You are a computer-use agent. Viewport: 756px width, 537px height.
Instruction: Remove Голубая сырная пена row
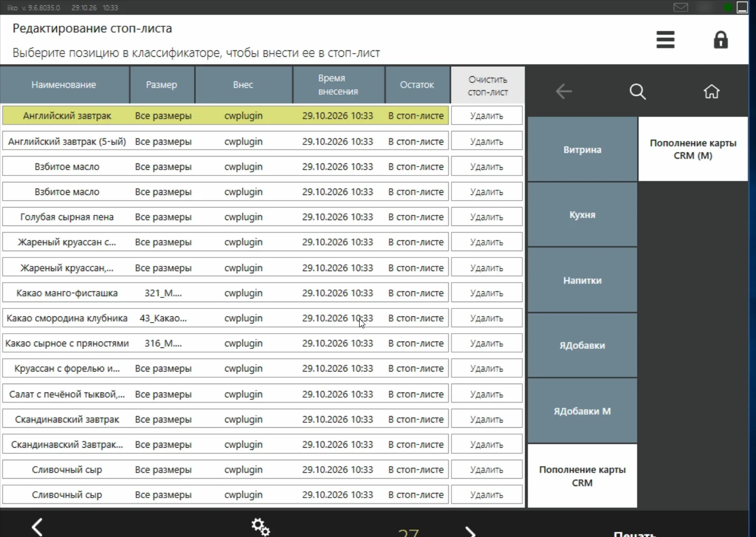click(487, 217)
